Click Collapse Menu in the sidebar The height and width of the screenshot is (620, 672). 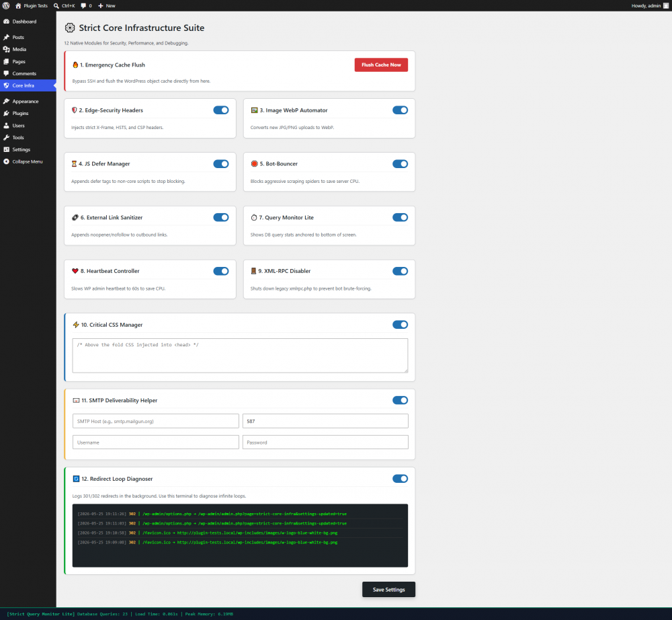point(28,161)
